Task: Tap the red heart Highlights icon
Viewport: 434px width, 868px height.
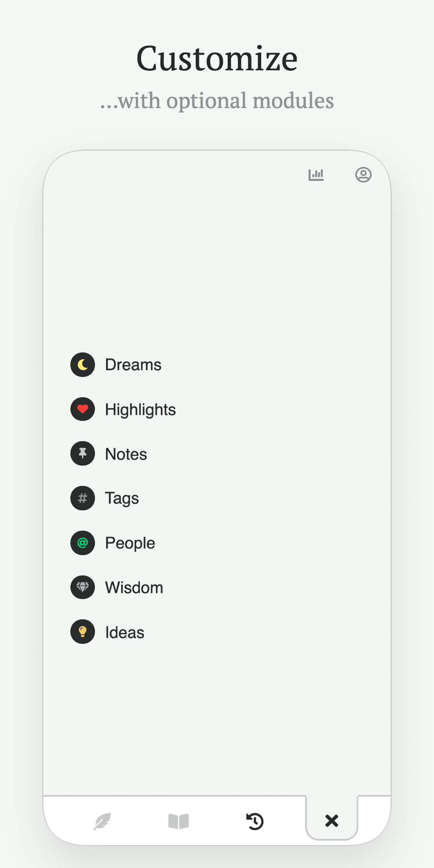Action: coord(83,409)
